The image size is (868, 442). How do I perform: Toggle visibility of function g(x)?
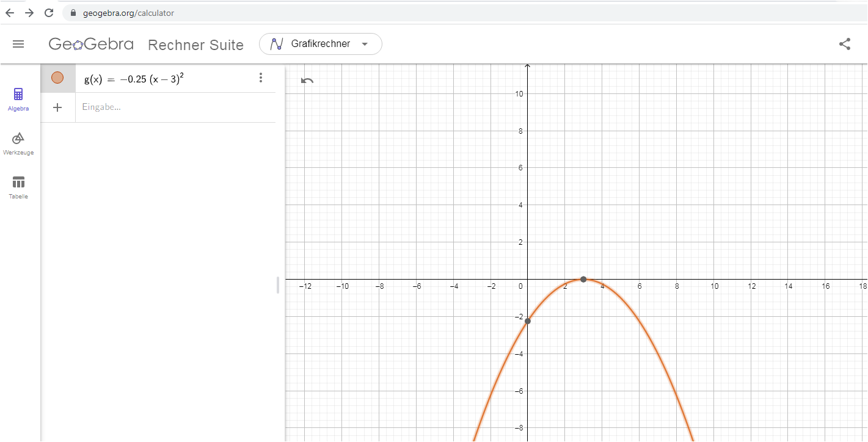point(57,78)
